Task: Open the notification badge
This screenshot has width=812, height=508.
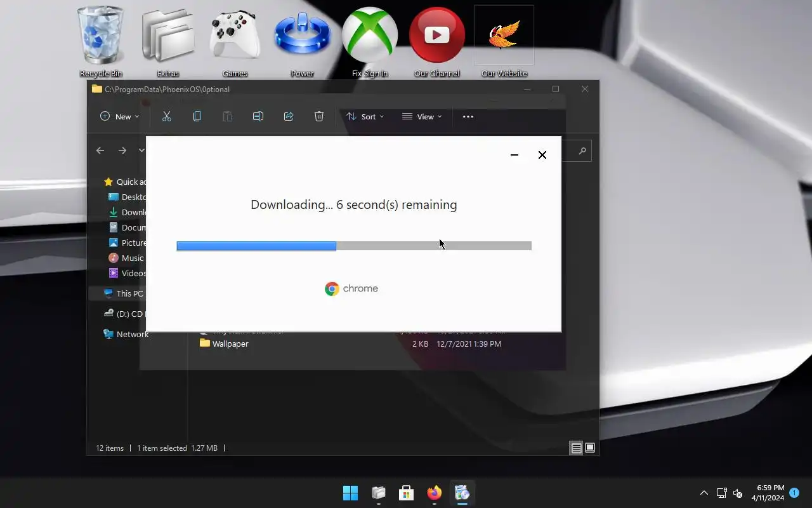Action: pos(794,493)
